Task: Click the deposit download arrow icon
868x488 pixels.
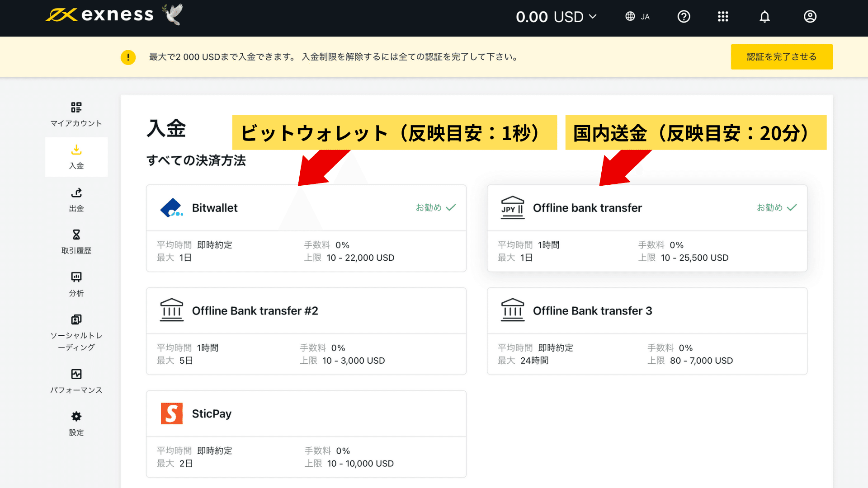Action: tap(76, 150)
